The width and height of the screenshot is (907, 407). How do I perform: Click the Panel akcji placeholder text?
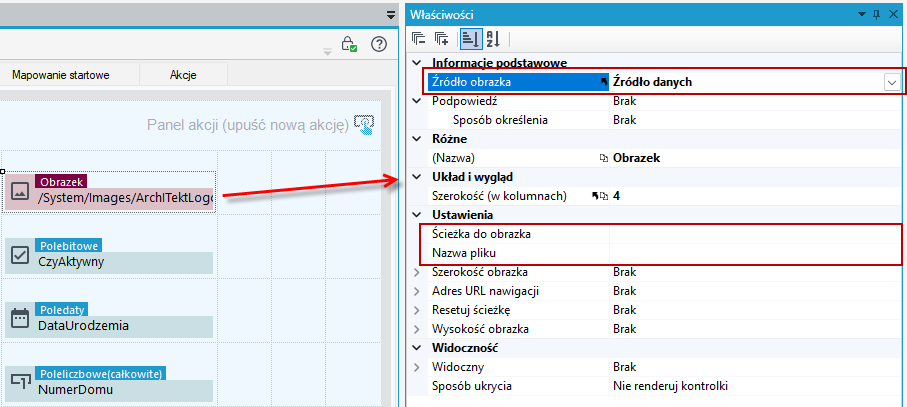(x=248, y=124)
